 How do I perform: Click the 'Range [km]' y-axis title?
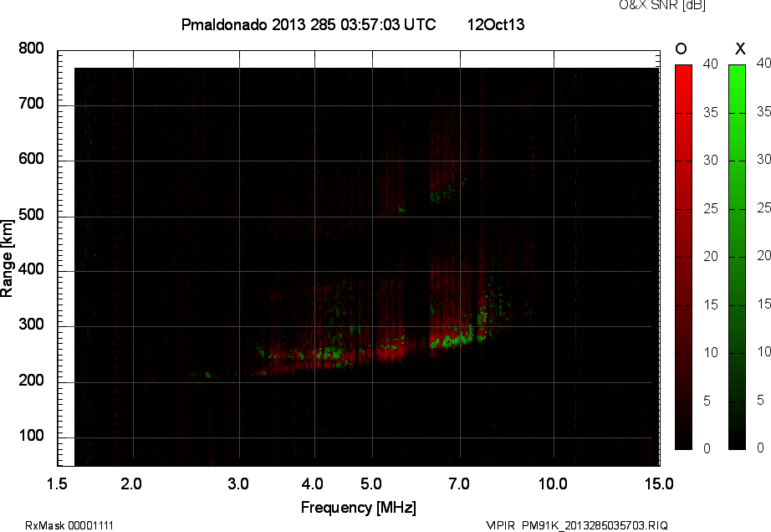coord(7,258)
